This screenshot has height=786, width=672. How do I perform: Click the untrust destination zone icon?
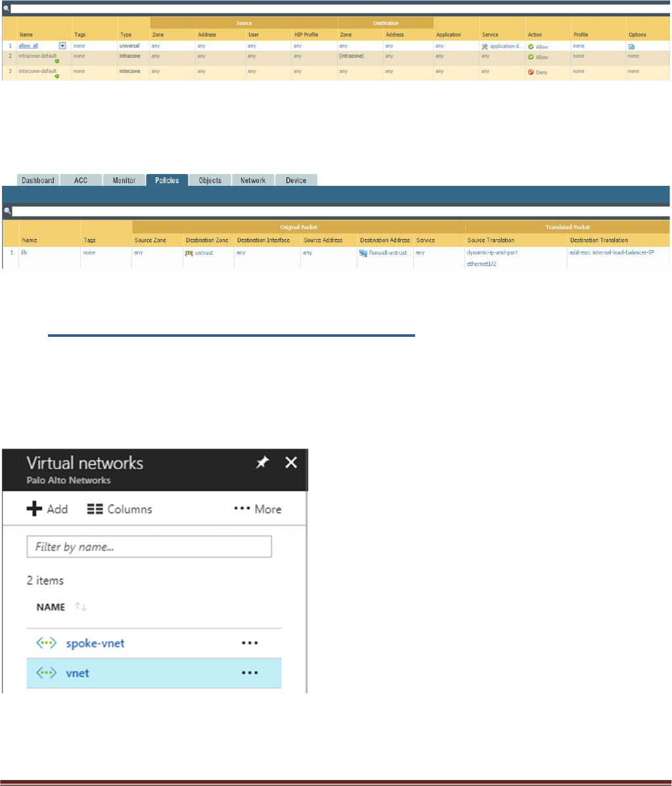(x=189, y=253)
